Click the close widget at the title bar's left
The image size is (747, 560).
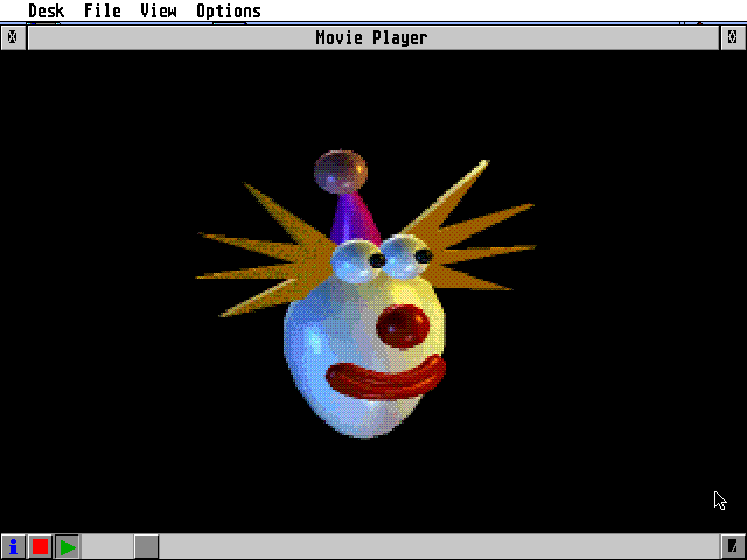(12, 37)
